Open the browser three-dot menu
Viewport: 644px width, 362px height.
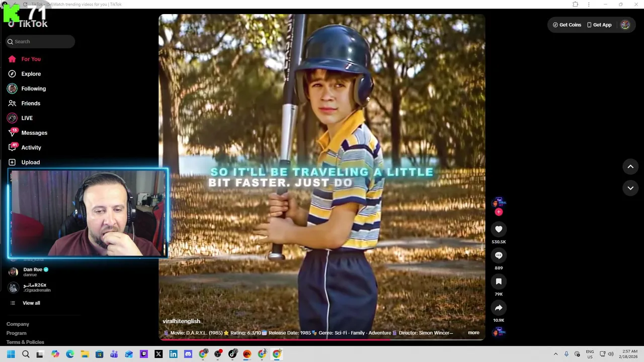589,5
